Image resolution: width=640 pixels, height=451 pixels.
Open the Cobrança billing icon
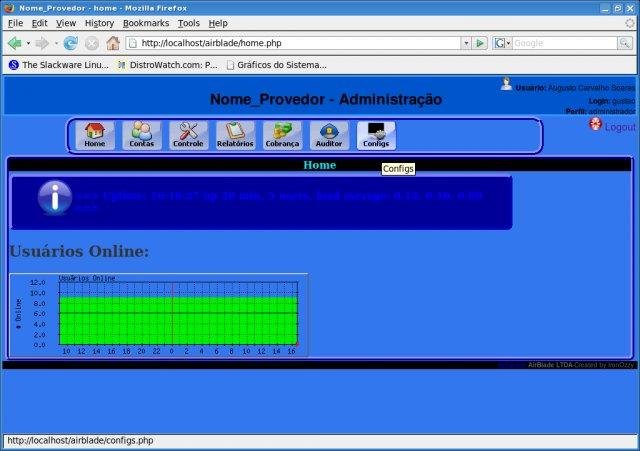(282, 136)
